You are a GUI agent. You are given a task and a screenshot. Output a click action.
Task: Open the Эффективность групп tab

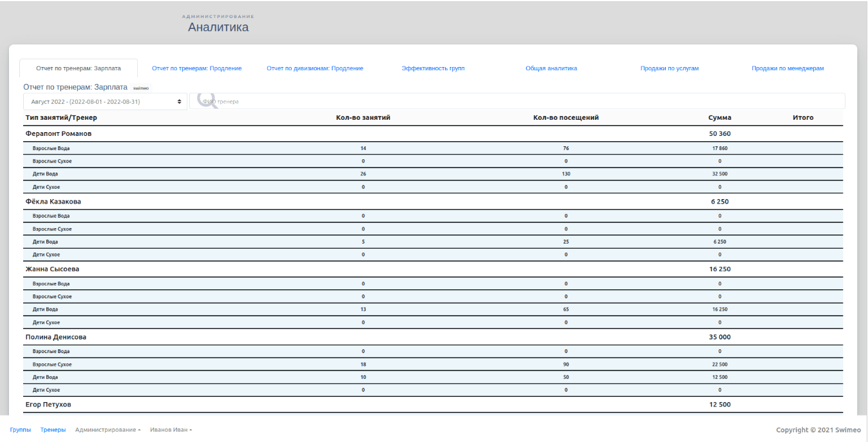433,68
